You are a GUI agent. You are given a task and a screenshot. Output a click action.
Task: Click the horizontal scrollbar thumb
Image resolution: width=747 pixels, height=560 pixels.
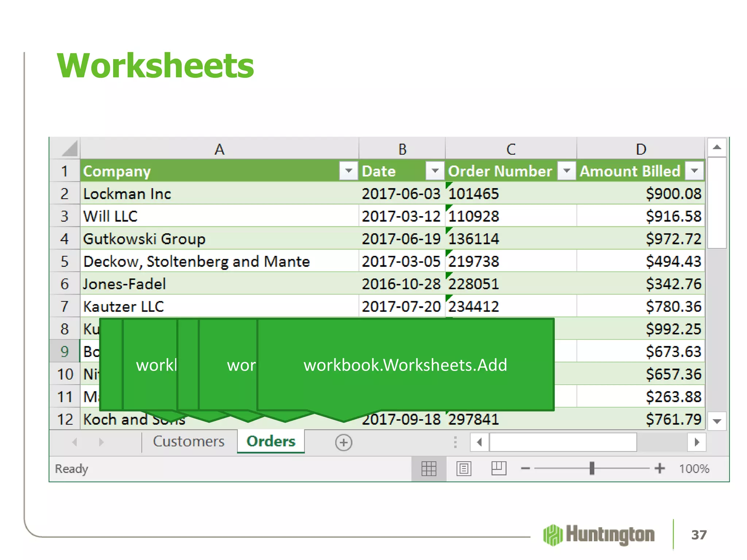pyautogui.click(x=563, y=443)
